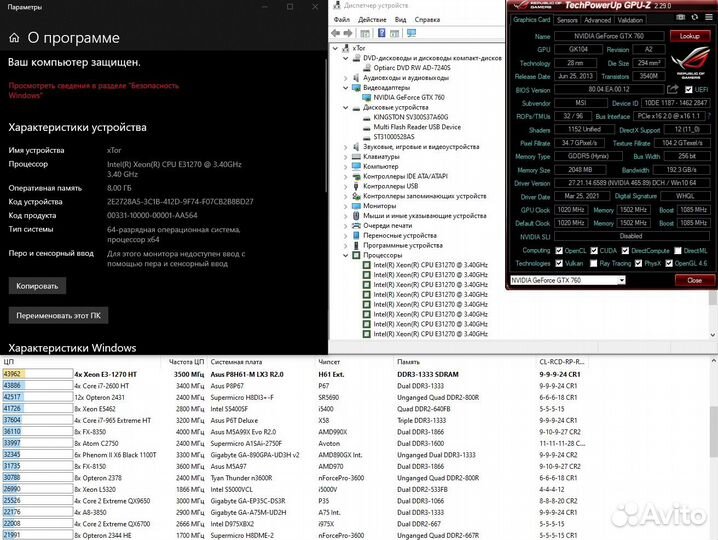Viewport: 718px width, 540px height.
Task: Collapse Видеоадаптеры category
Action: click(346, 87)
